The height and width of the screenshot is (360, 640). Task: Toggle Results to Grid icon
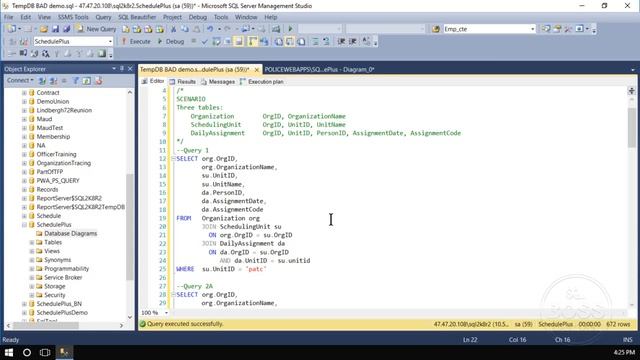289,41
